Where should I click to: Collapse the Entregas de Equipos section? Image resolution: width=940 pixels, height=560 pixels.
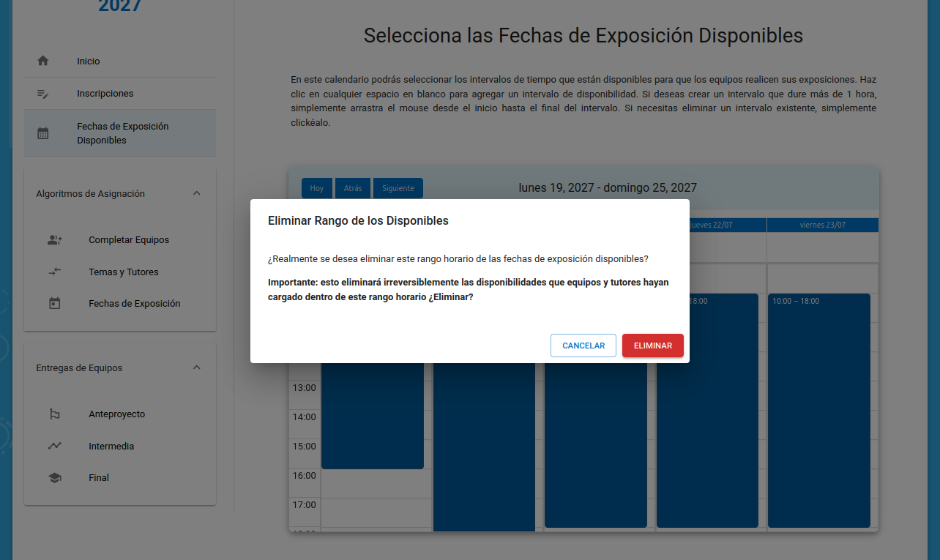[196, 367]
